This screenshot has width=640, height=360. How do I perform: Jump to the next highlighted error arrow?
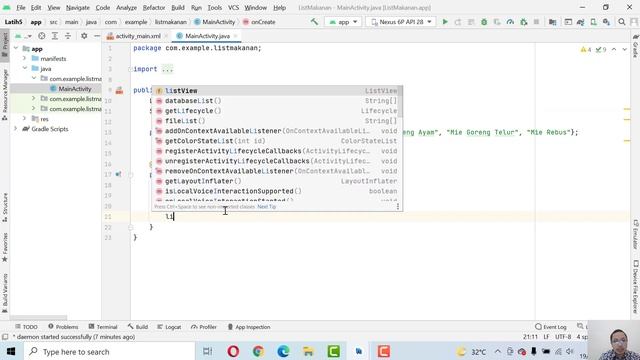click(x=624, y=49)
